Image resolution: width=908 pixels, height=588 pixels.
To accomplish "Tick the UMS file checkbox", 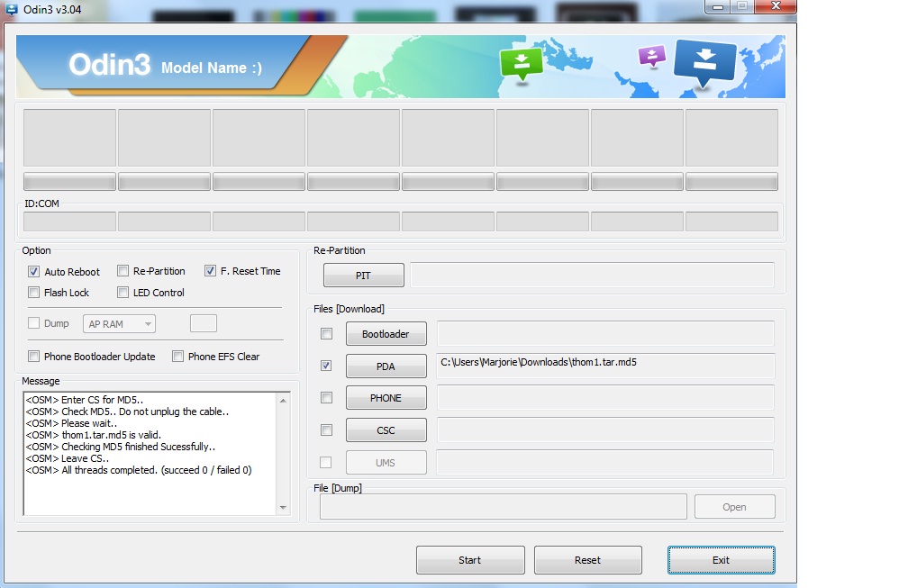I will (x=326, y=463).
